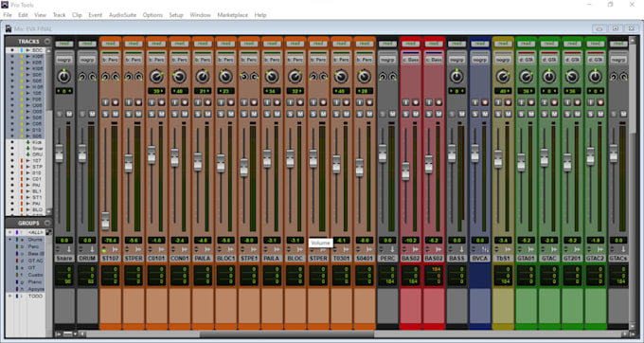Open the b: Perc group selector on the CON01 track
The width and height of the screenshot is (644, 343).
coord(180,60)
